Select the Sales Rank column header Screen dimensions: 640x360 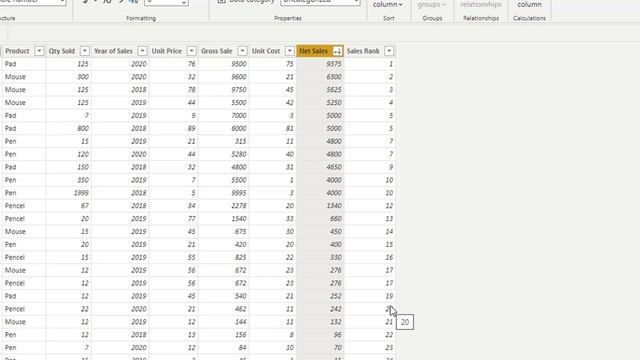[363, 51]
